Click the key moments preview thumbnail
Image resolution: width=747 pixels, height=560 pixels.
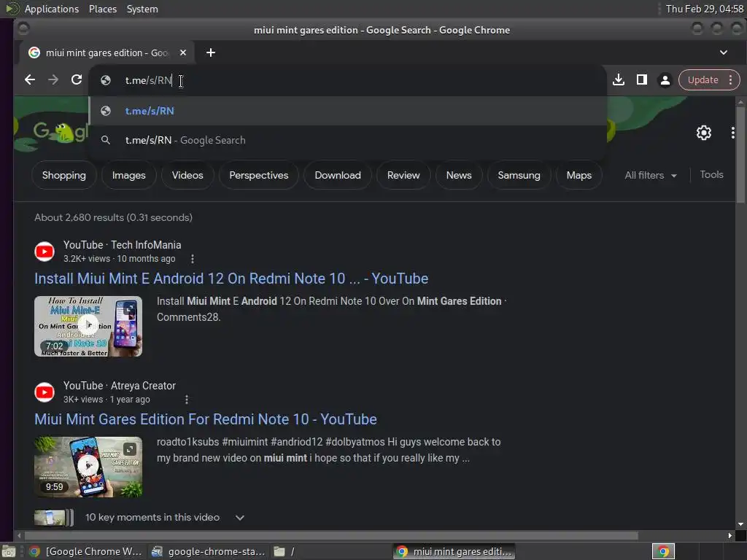pos(53,518)
